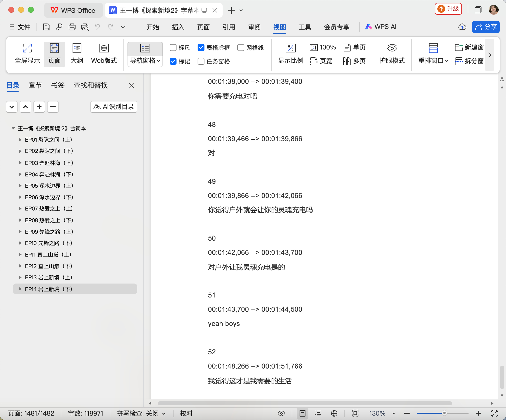The height and width of the screenshot is (420, 506).
Task: Click status bar page view icon
Action: tap(303, 413)
